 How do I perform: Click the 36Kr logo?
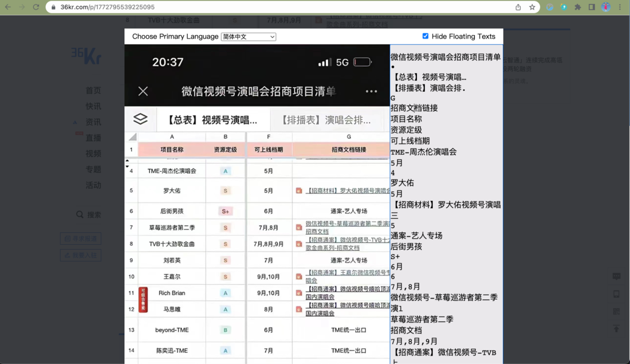click(86, 56)
